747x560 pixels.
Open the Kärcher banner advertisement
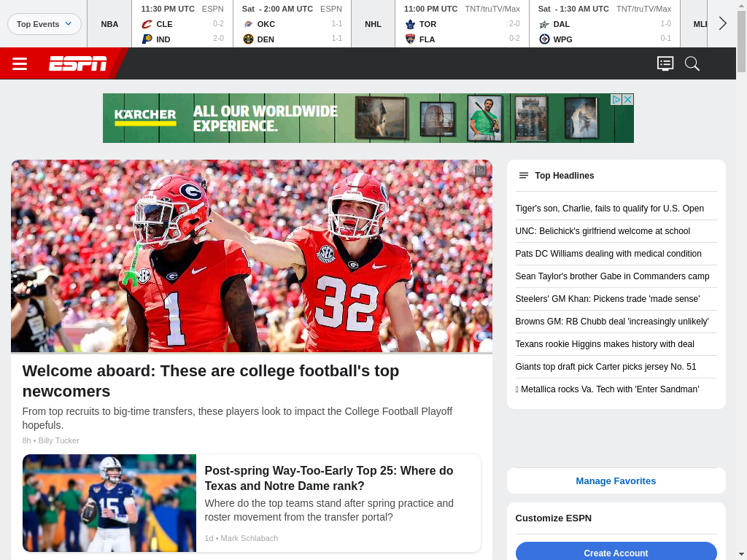pos(368,118)
